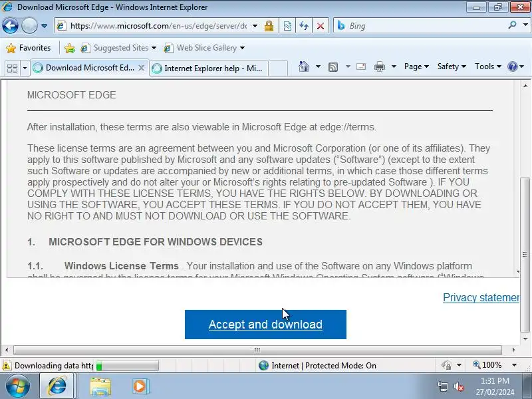Open the search provider dropdown arrow

(x=525, y=25)
